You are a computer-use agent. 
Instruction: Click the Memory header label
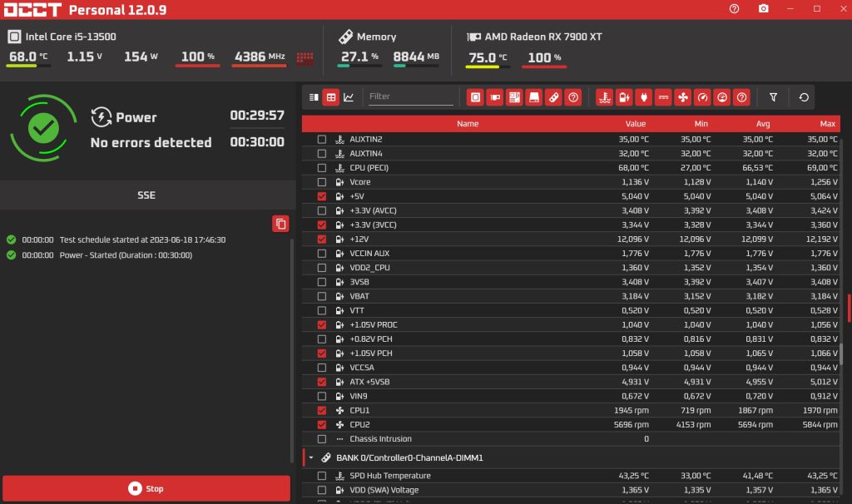[377, 37]
